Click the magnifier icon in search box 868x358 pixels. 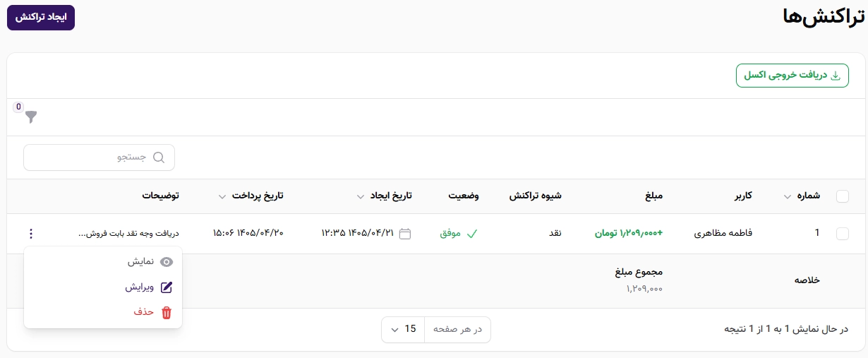click(158, 157)
